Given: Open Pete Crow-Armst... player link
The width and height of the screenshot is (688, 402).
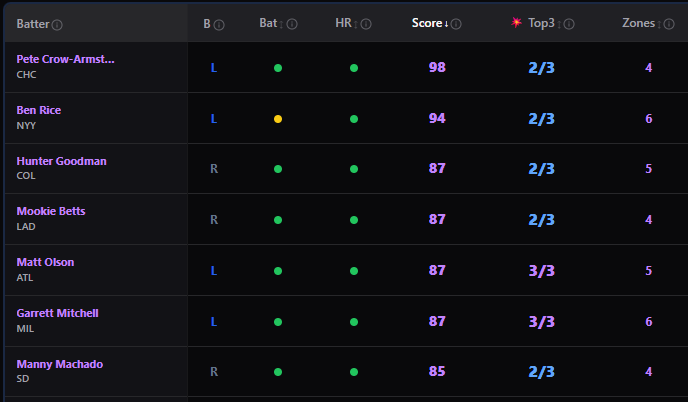Looking at the screenshot, I should 65,59.
